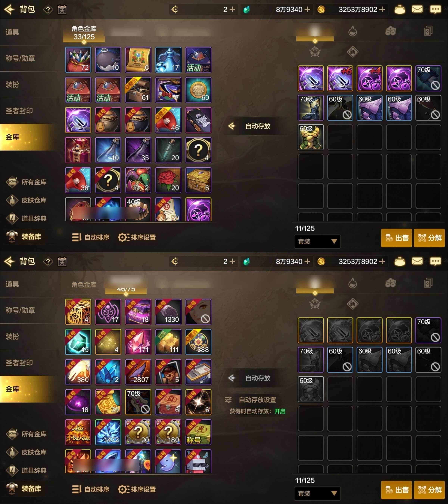448x504 pixels.
Task: Select the gray stone item with 1330 count
Action: (168, 312)
